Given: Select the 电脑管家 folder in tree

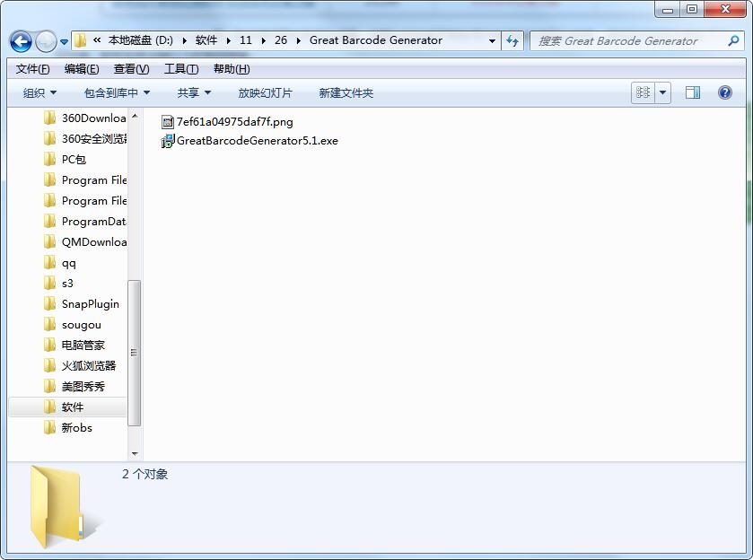Looking at the screenshot, I should pyautogui.click(x=83, y=345).
